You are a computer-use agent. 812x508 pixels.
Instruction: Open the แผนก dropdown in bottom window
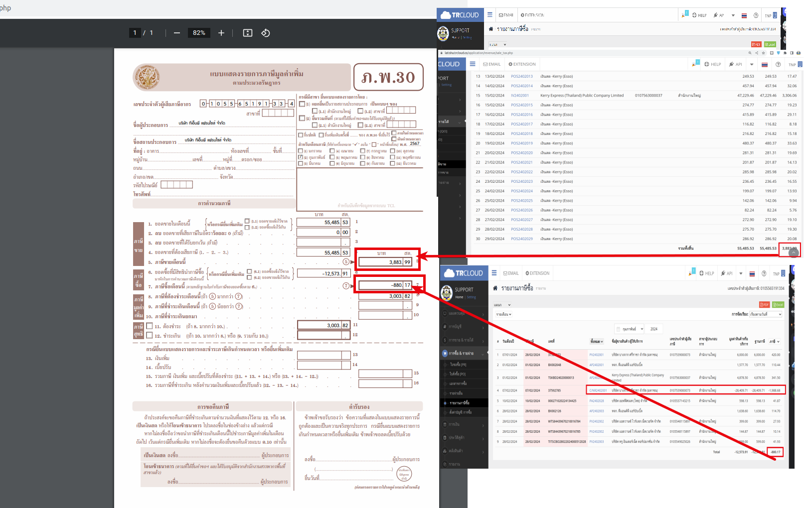point(502,305)
